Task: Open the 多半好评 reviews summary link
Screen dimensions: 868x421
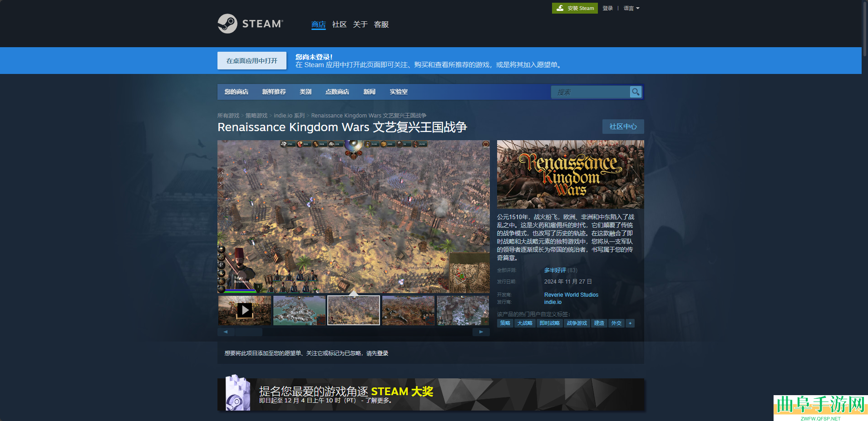Action: [555, 270]
